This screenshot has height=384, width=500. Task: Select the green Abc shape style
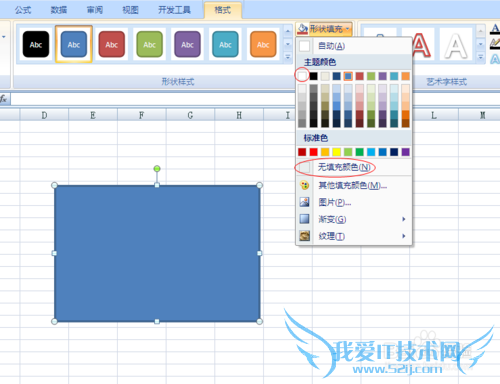149,44
